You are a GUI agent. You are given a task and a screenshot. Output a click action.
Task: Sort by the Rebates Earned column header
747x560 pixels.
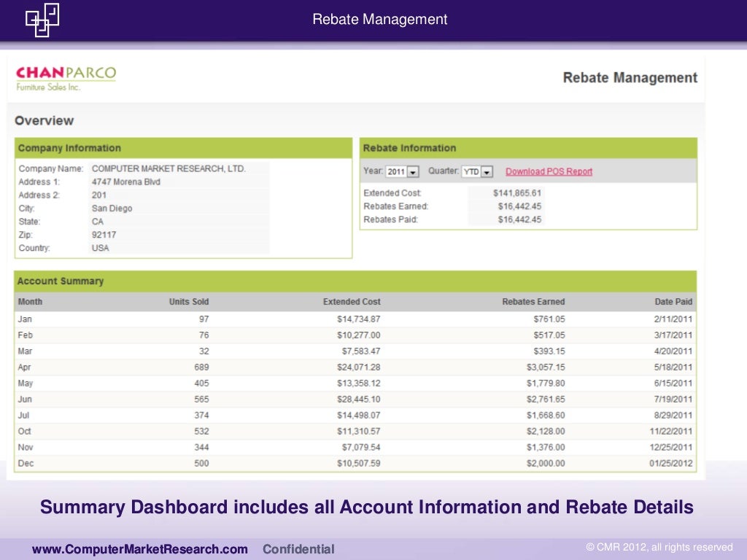(x=533, y=302)
